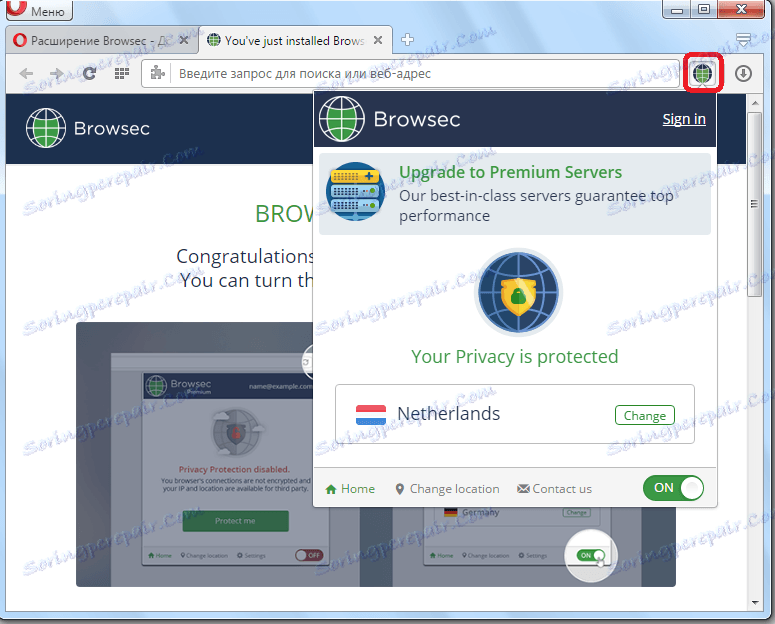Go forward to next page
The height and width of the screenshot is (624, 775).
coord(56,74)
